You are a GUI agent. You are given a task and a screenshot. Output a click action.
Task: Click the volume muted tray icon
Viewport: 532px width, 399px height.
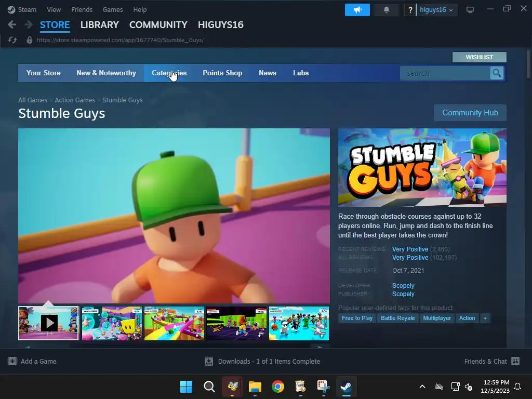469,387
